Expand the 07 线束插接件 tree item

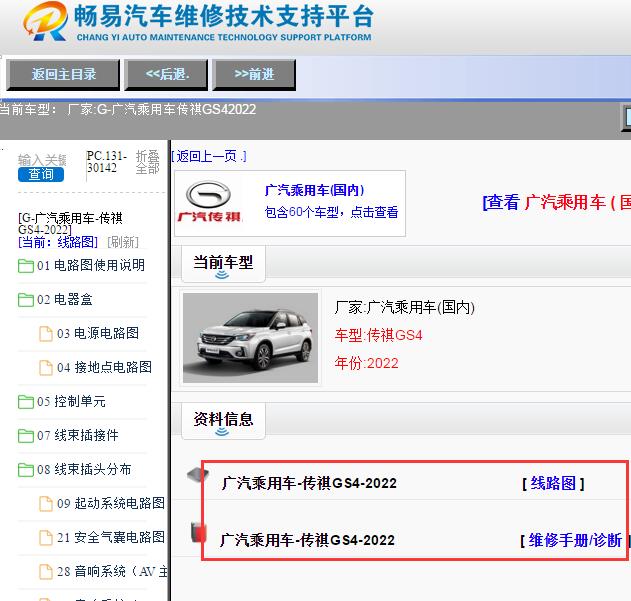pyautogui.click(x=78, y=435)
